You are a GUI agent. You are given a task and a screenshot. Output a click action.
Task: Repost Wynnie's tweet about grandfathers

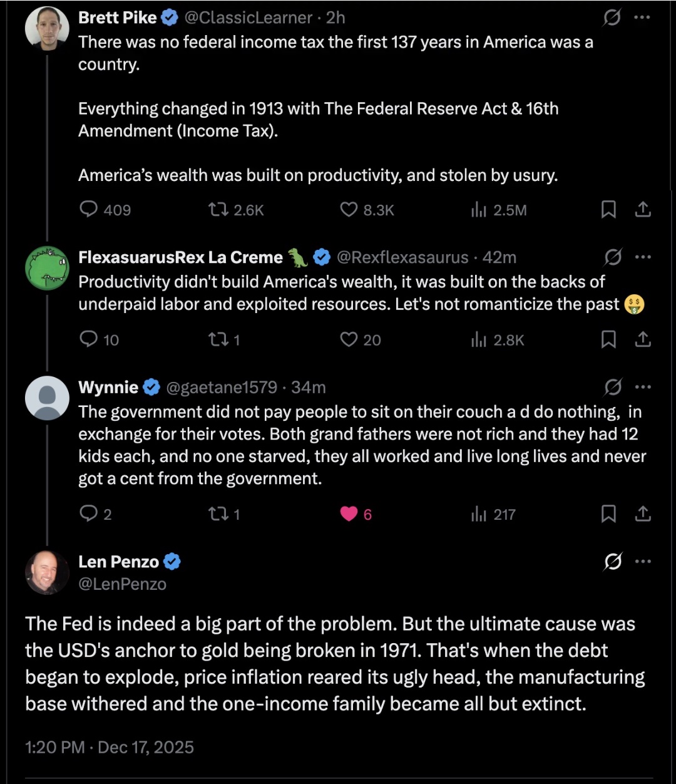click(219, 514)
